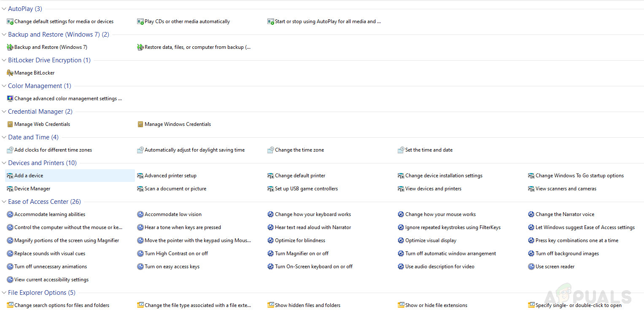This screenshot has height=315, width=644.
Task: Select Scan a document or picture
Action: [x=175, y=189]
